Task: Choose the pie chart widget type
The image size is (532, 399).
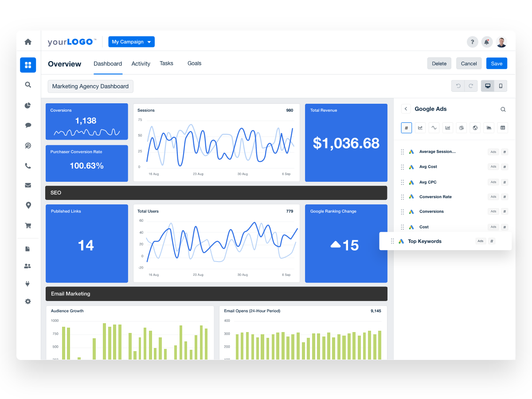Action: coord(461,128)
